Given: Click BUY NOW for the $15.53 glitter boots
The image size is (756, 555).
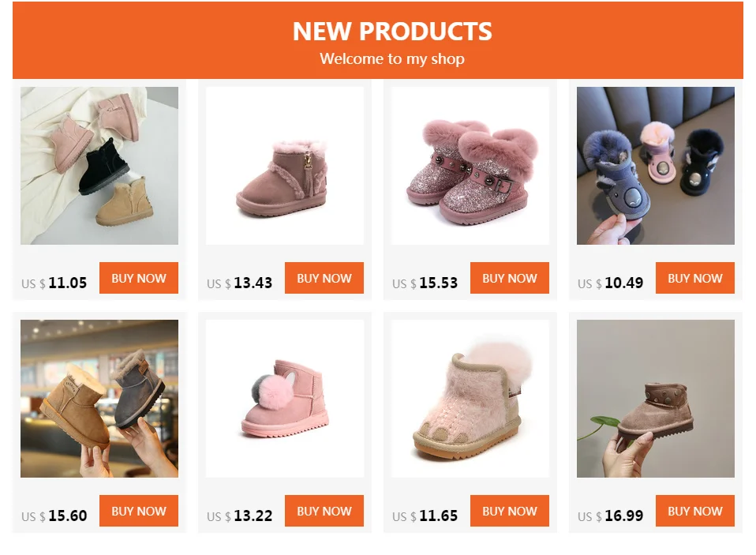Looking at the screenshot, I should pos(510,278).
